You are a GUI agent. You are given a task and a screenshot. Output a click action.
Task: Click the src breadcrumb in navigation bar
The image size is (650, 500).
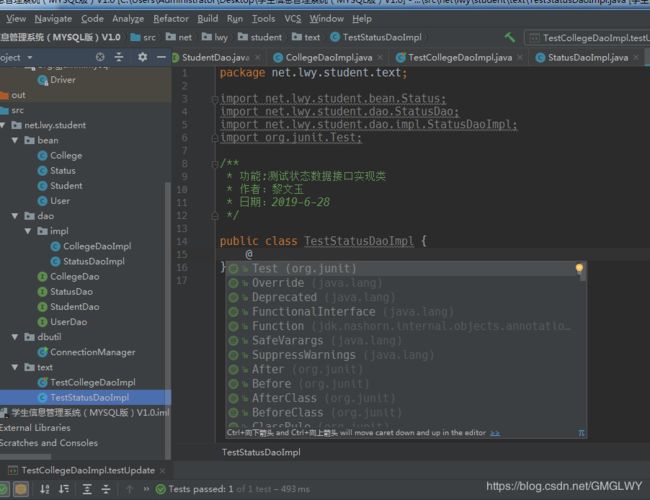pyautogui.click(x=143, y=37)
